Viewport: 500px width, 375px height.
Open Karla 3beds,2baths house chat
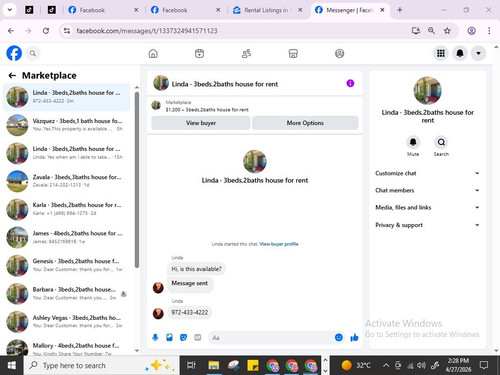coord(66,209)
